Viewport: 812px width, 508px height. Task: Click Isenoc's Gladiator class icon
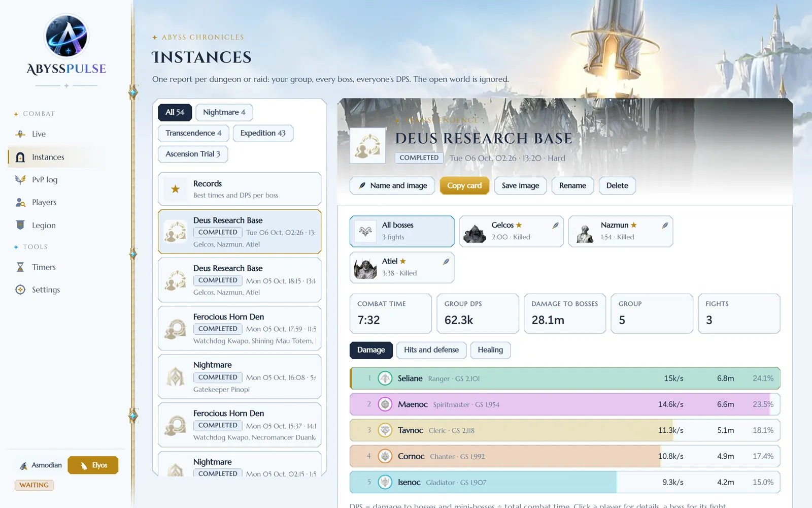pyautogui.click(x=385, y=482)
